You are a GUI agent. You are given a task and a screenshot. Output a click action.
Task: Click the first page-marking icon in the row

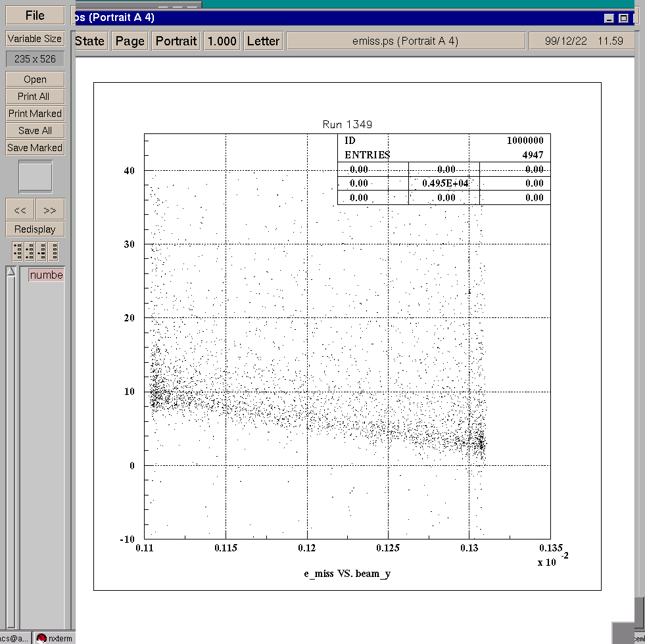18,251
